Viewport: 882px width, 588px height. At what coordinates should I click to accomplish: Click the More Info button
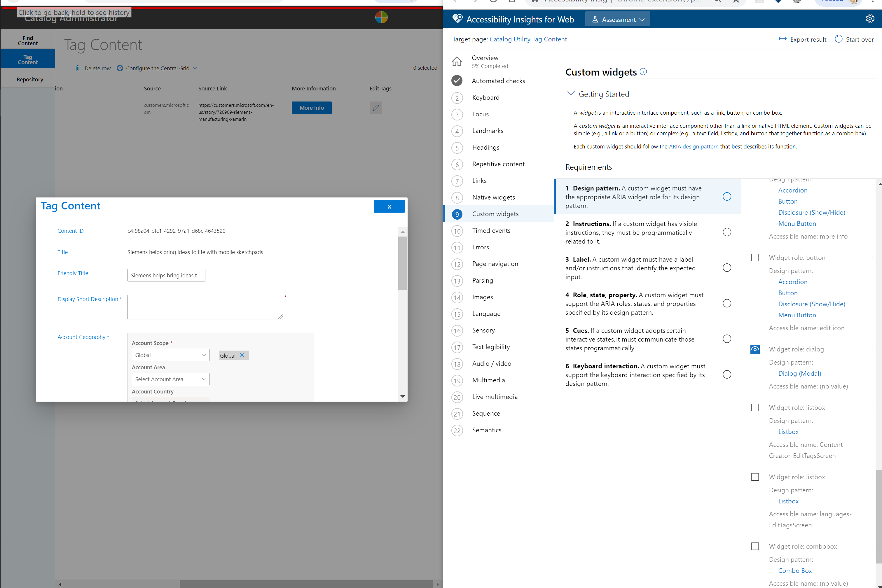[311, 108]
